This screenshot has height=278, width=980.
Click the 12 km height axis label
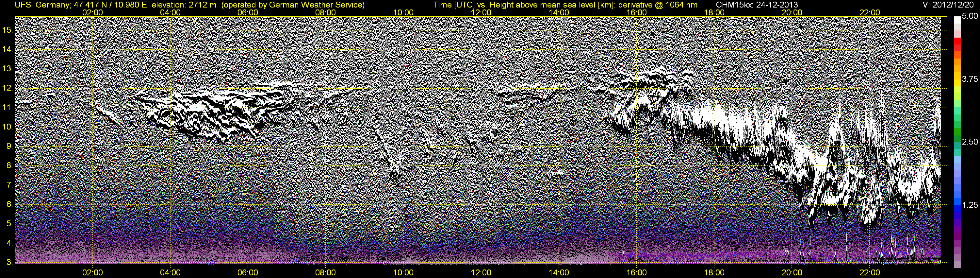tap(8, 88)
